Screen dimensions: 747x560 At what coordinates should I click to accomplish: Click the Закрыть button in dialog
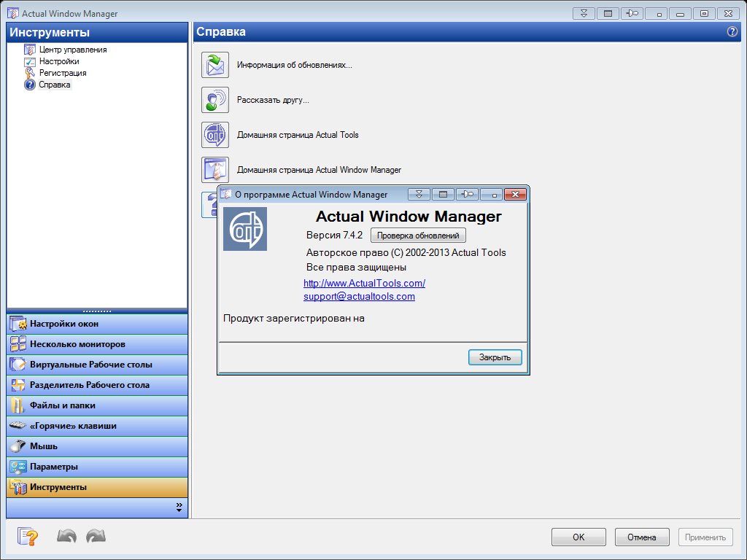(495, 357)
